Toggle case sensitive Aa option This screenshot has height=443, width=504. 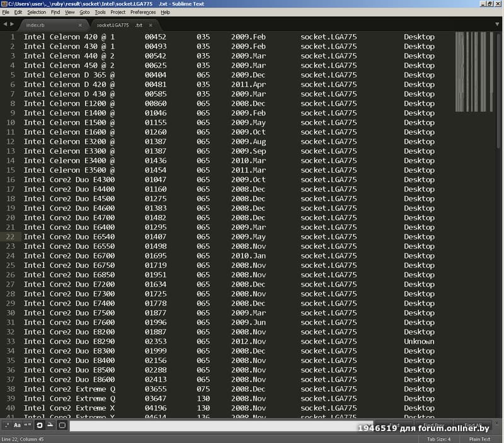(18, 425)
